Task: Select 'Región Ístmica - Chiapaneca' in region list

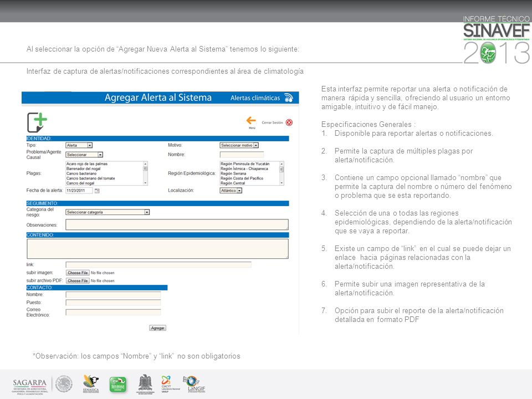Action: point(244,168)
